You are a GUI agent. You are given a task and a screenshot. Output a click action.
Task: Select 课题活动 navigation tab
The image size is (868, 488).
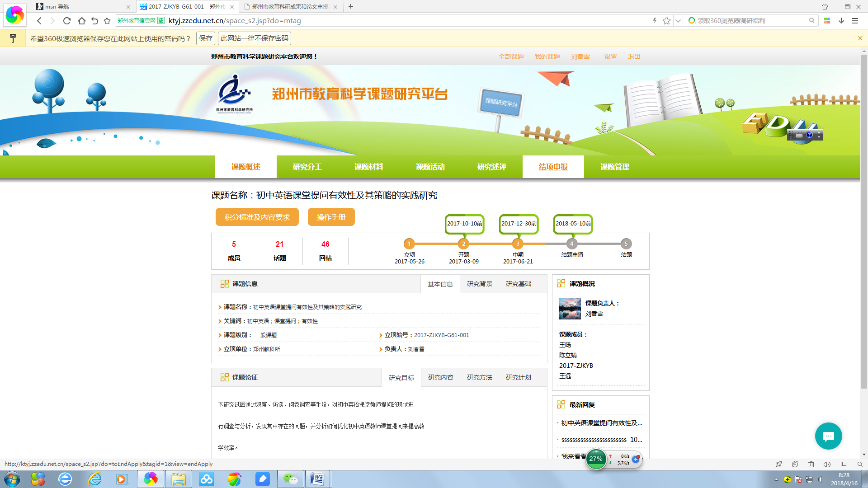430,167
